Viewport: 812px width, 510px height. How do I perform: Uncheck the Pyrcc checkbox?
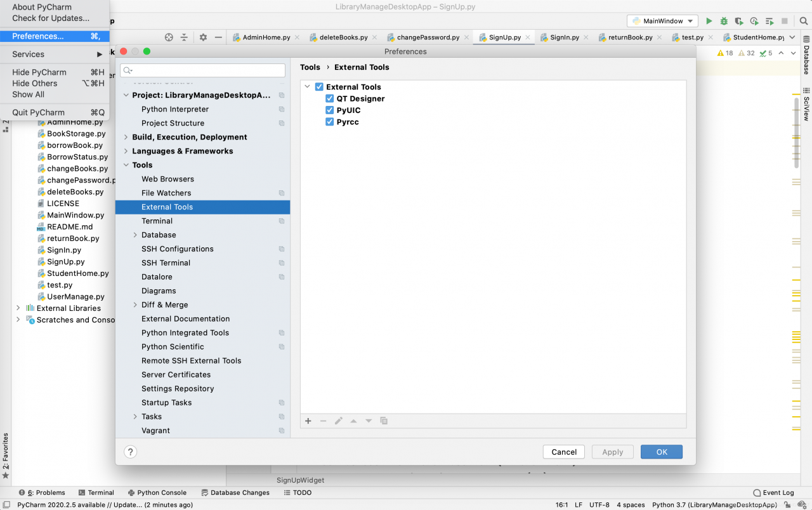[x=330, y=122]
